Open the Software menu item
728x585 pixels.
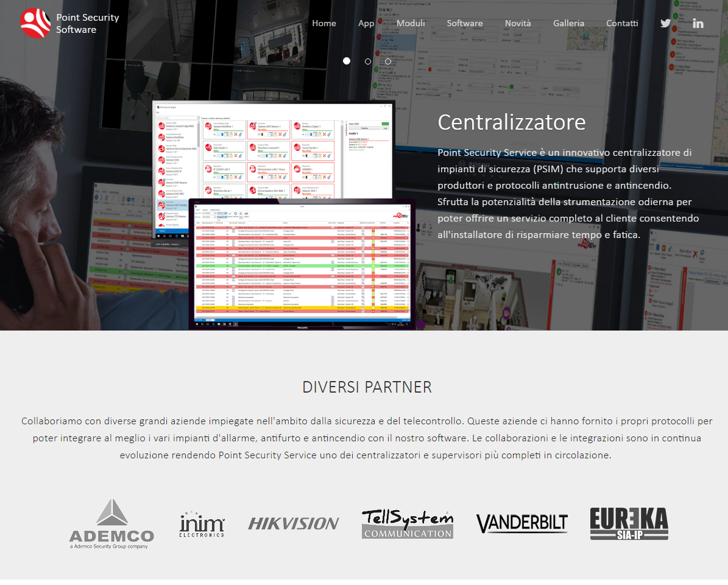click(x=465, y=23)
